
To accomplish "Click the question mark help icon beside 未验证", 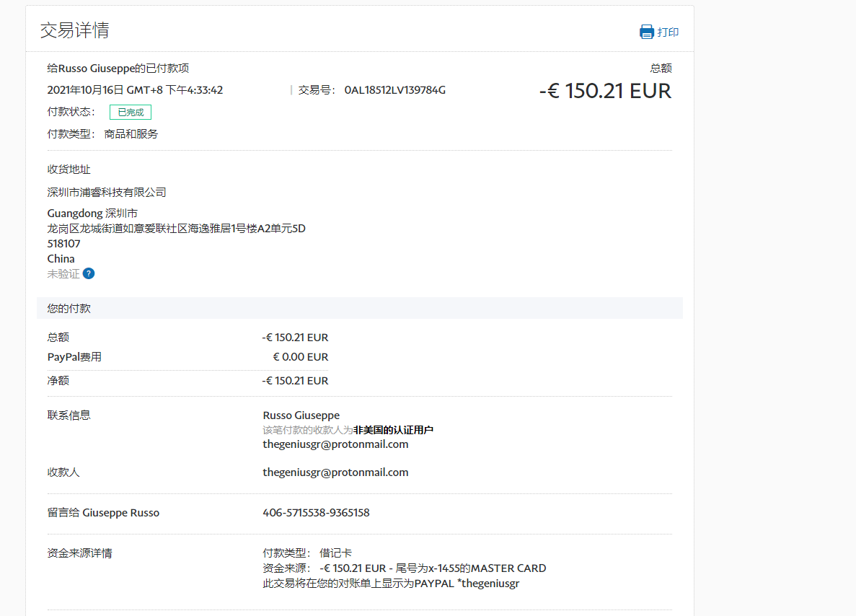I will 89,273.
